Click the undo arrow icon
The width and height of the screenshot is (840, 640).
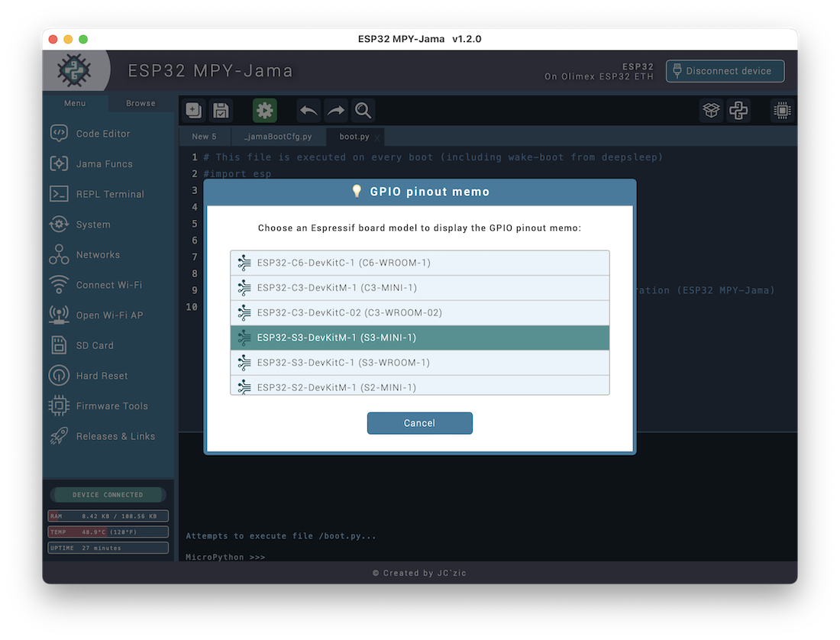pos(309,111)
